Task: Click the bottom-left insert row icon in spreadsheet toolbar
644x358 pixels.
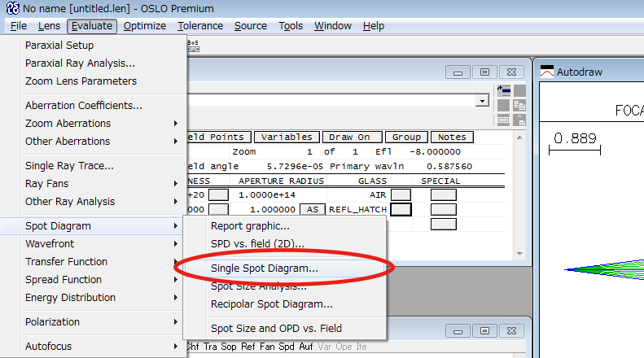Action: coord(503,119)
